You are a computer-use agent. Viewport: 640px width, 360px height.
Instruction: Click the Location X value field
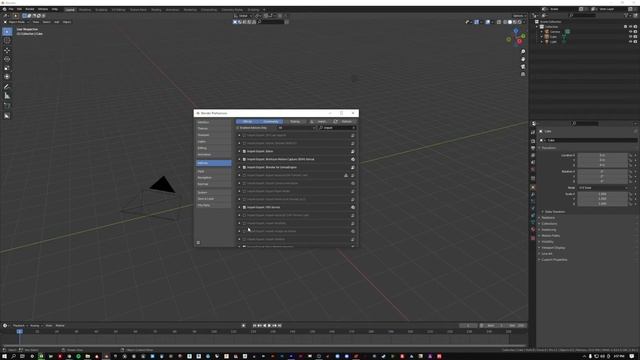coord(603,156)
